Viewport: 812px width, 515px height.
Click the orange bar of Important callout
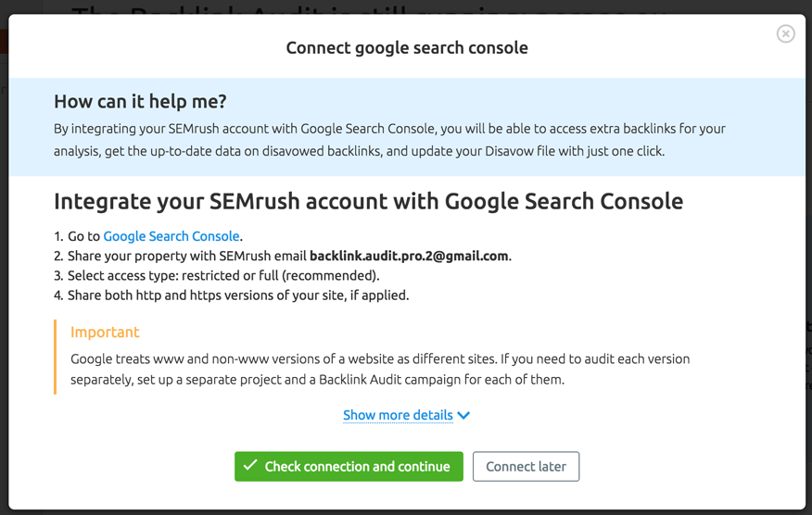[55, 358]
